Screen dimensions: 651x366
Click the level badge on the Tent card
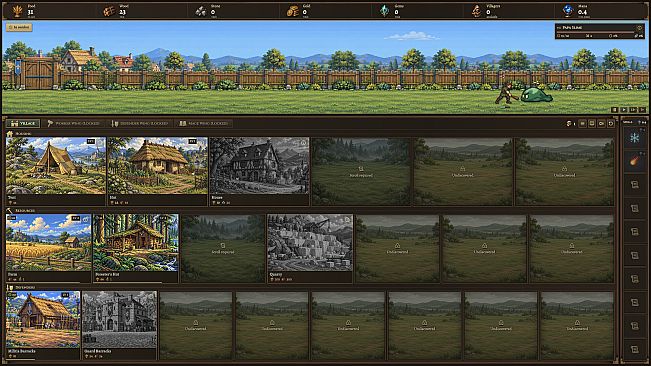pyautogui.click(x=91, y=142)
